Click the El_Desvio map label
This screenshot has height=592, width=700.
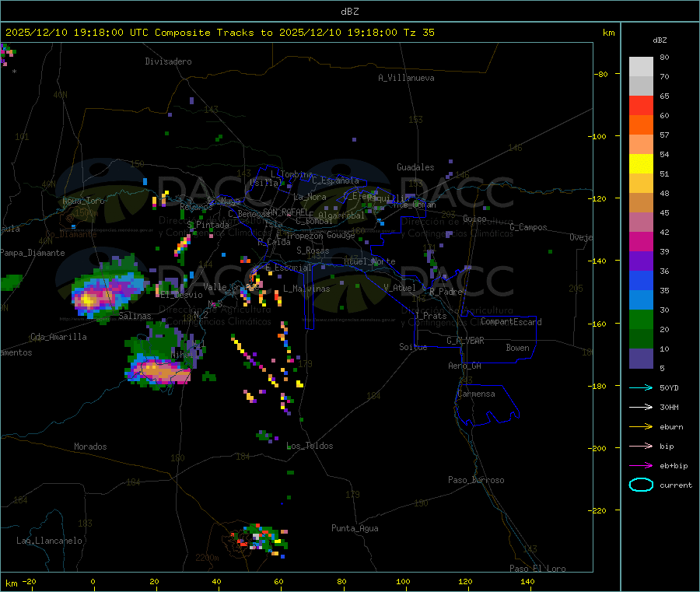[182, 295]
